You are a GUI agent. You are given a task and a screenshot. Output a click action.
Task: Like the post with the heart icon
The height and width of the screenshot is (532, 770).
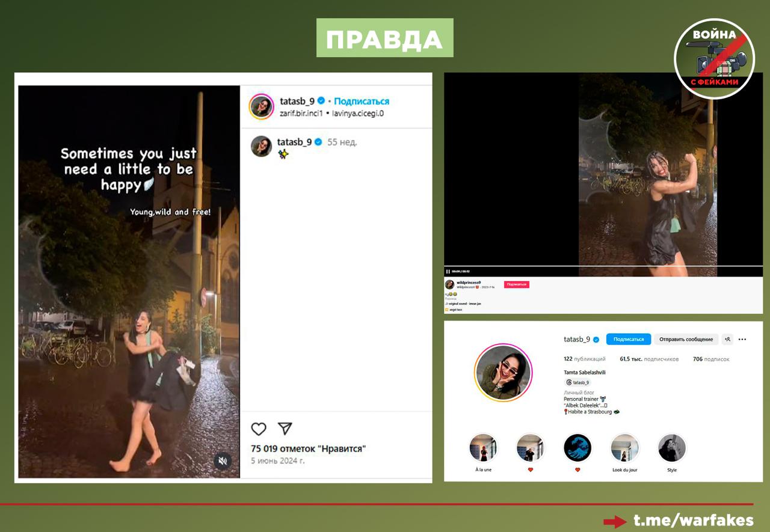point(259,429)
